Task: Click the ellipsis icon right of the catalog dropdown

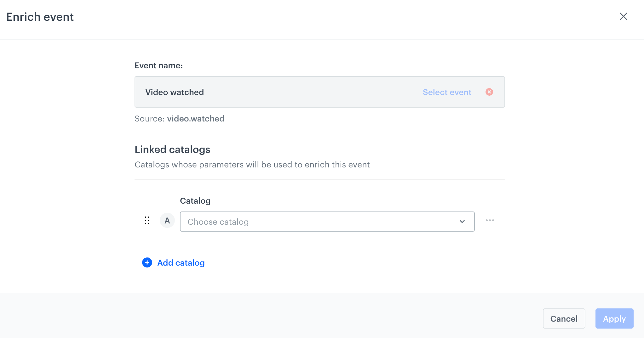Action: point(490,220)
